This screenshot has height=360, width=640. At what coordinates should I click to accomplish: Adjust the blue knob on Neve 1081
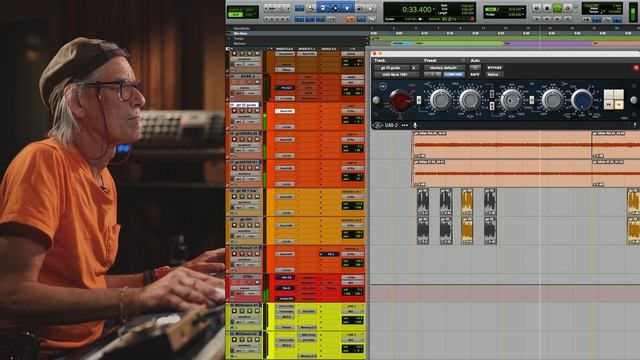pos(582,100)
